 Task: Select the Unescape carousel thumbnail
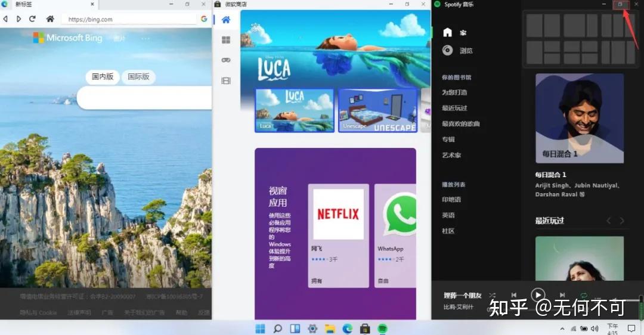point(378,110)
